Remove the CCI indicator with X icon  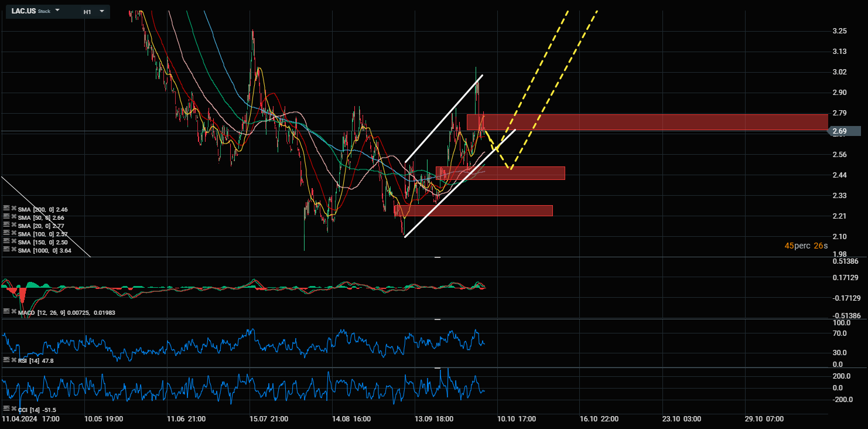pyautogui.click(x=13, y=408)
